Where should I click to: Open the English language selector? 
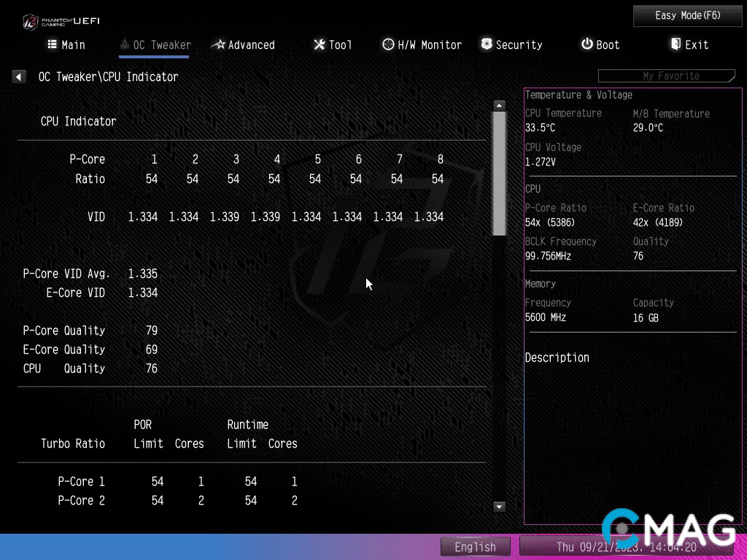[x=475, y=547]
